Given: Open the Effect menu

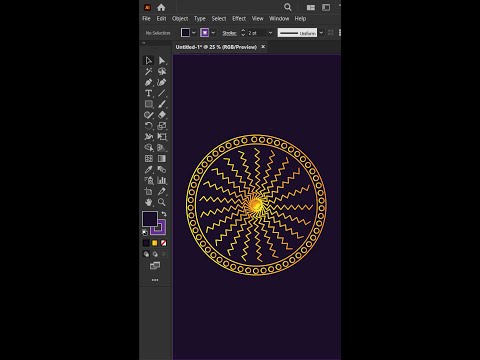Looking at the screenshot, I should (239, 19).
